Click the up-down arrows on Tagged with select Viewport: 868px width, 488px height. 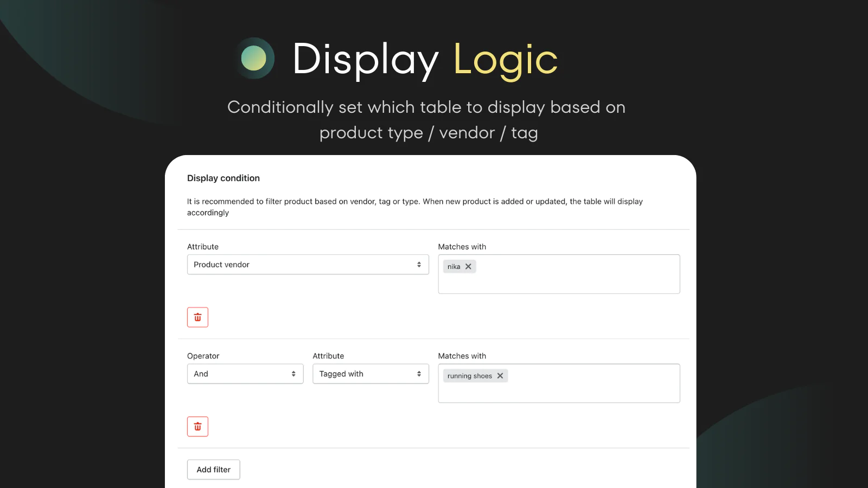point(419,374)
